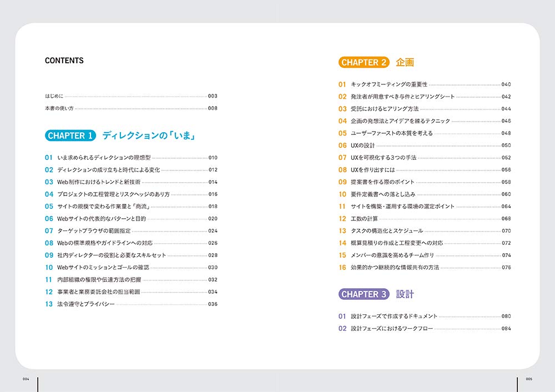
Task: Open 要件定義書への落とし込み entry
Action: 425,194
